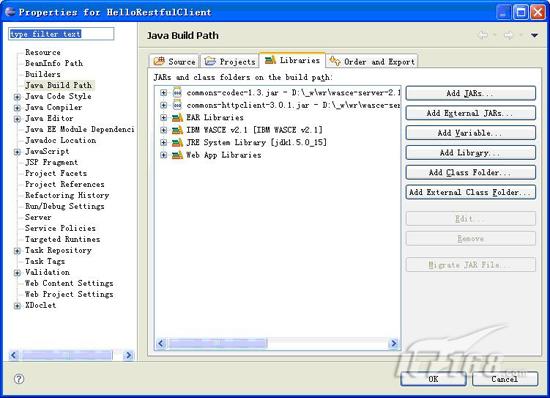550x398 pixels.
Task: Switch to the Source tab
Action: pyautogui.click(x=174, y=61)
